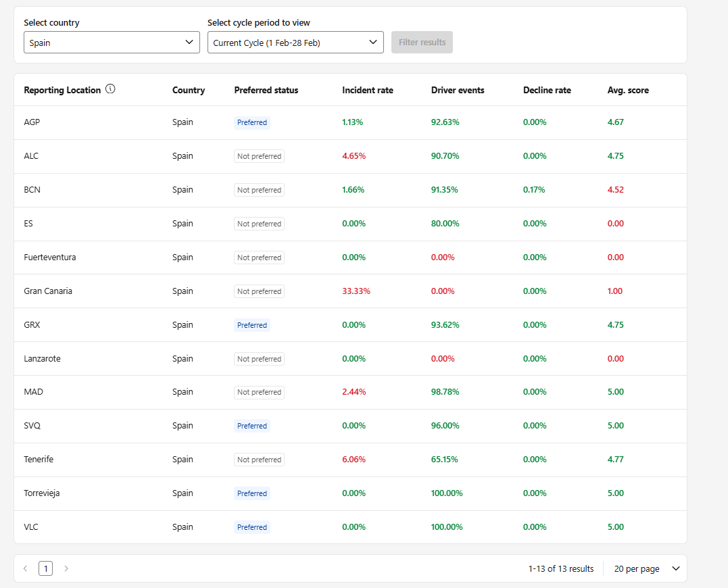The height and width of the screenshot is (588, 728).
Task: Go to next page arrow
Action: tap(66, 568)
